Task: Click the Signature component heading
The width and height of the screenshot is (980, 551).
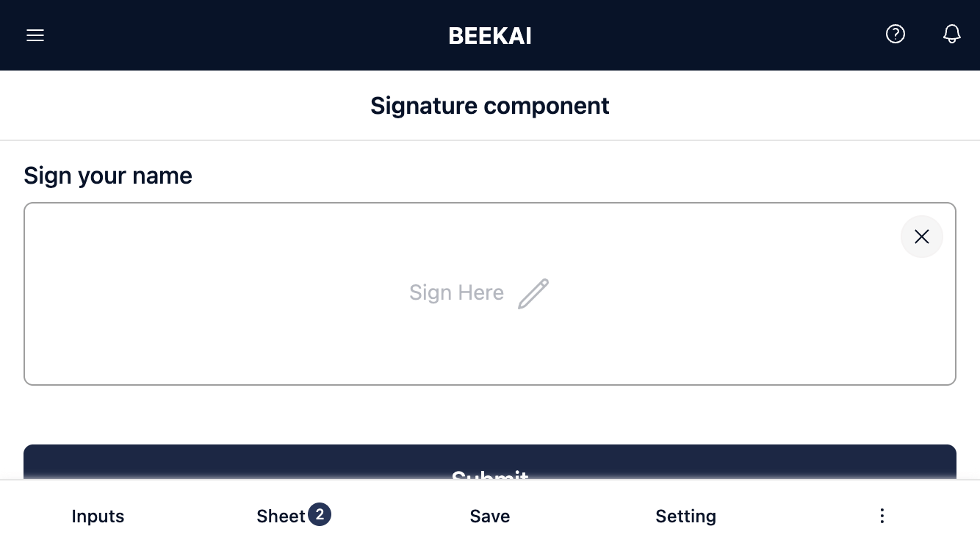Action: (490, 106)
